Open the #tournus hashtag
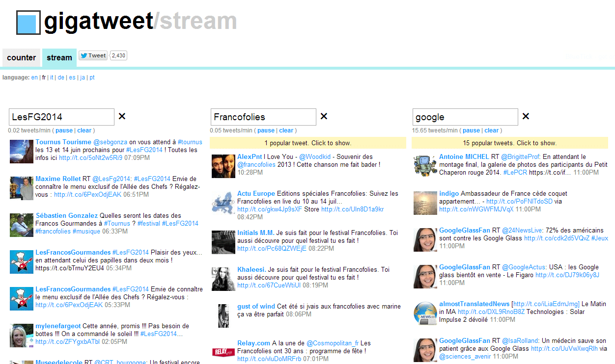 pyautogui.click(x=190, y=142)
